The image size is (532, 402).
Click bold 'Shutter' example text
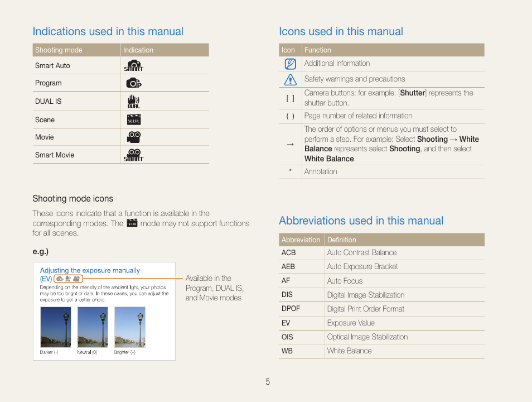413,93
